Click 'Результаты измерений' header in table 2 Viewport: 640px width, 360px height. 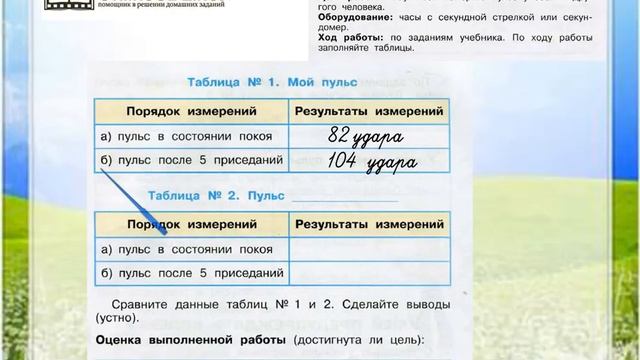point(369,224)
